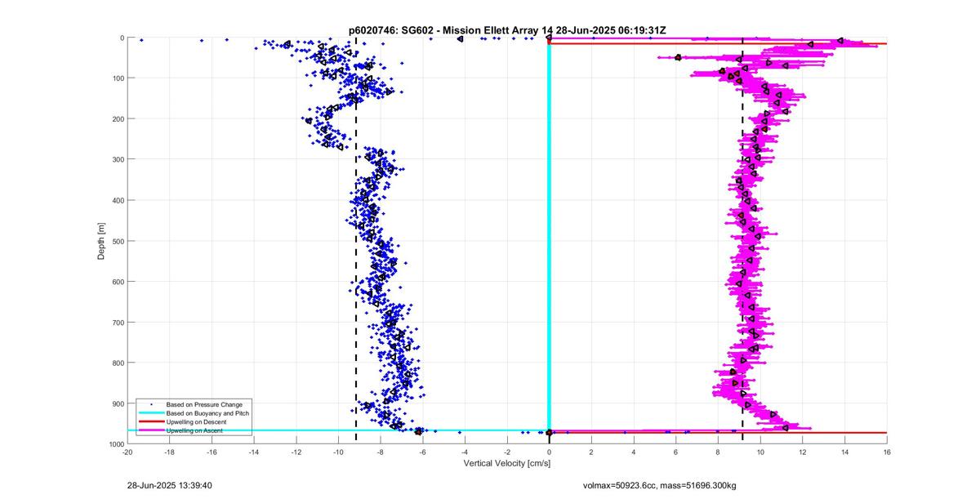Click x-axis tick label '-20'
The height and width of the screenshot is (499, 980).
coord(127,452)
